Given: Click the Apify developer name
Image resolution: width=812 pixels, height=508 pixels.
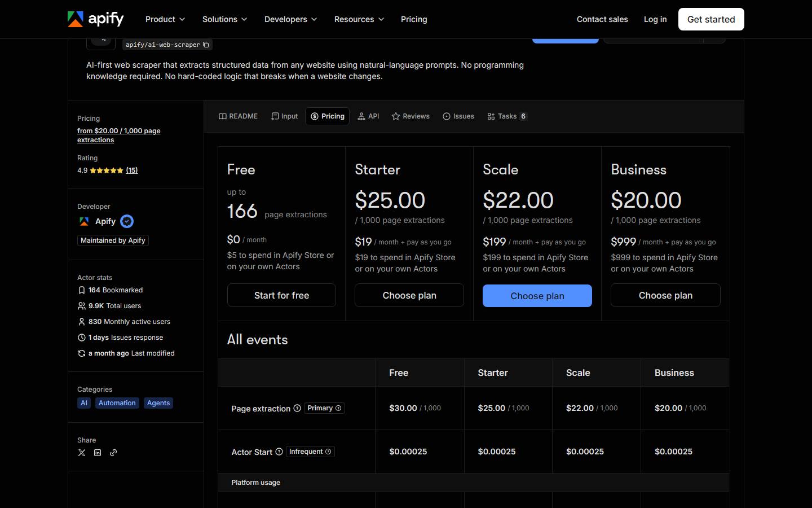Looking at the screenshot, I should pos(105,221).
